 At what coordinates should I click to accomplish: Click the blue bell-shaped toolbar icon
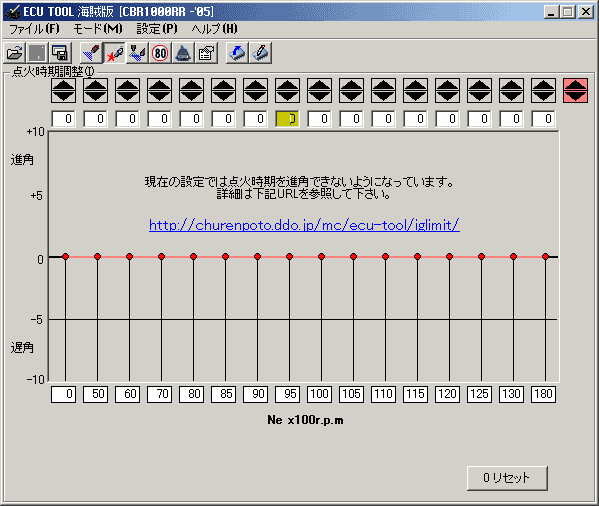(x=183, y=53)
